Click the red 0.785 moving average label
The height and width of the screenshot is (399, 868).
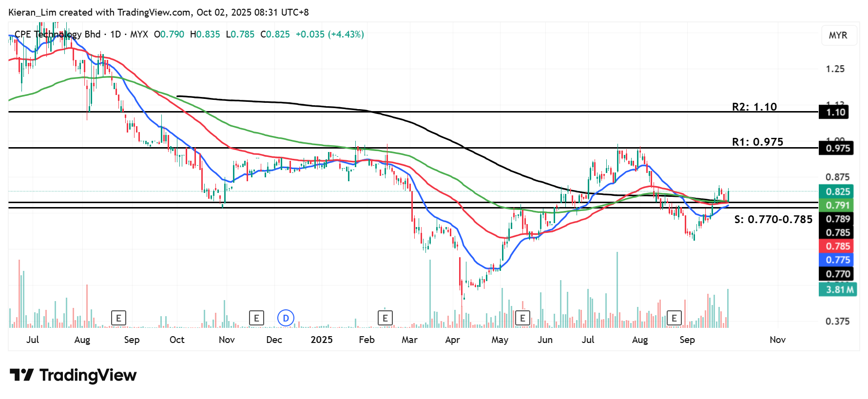tap(837, 247)
